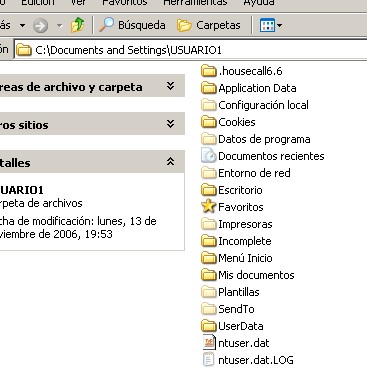
Task: Collapse the Detalles panel
Action: pyautogui.click(x=170, y=162)
